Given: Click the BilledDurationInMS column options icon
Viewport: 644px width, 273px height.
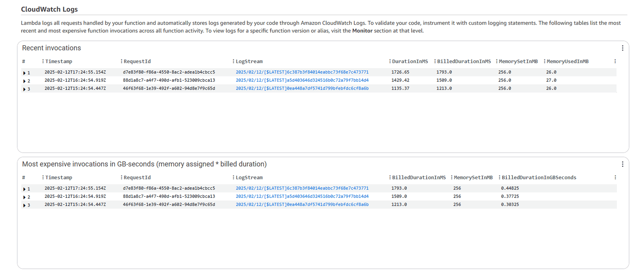Looking at the screenshot, I should click(x=435, y=61).
